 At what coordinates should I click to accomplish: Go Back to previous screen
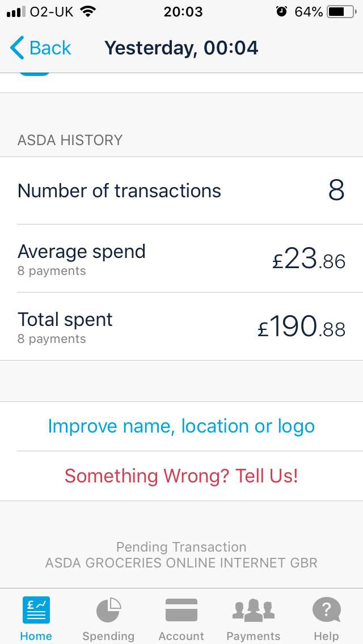[50, 48]
